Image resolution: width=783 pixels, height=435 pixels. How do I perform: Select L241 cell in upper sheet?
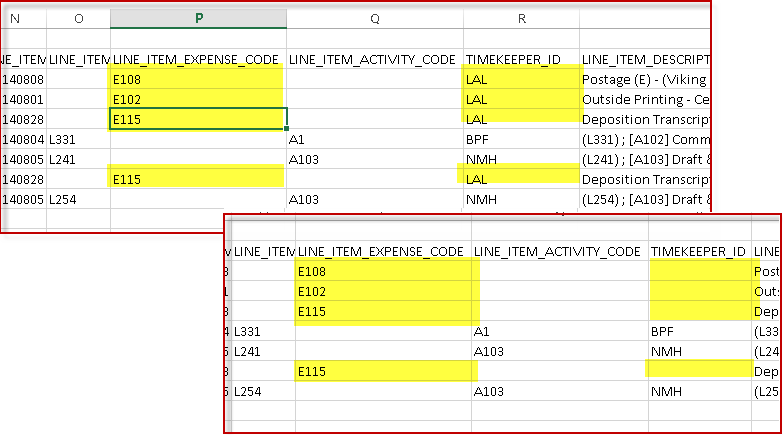pos(78,159)
